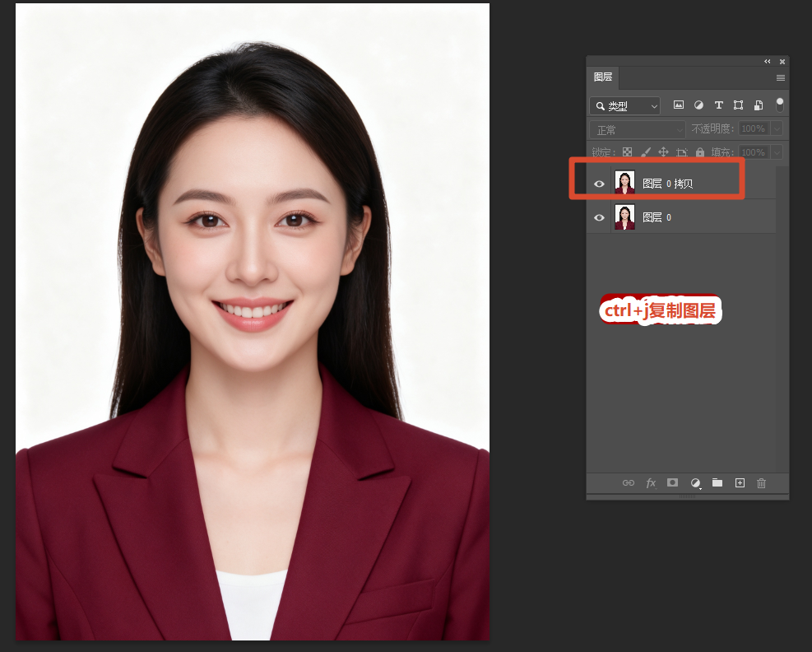Lock all layer attributes with padlock
Screen dimensions: 812x652
point(700,151)
